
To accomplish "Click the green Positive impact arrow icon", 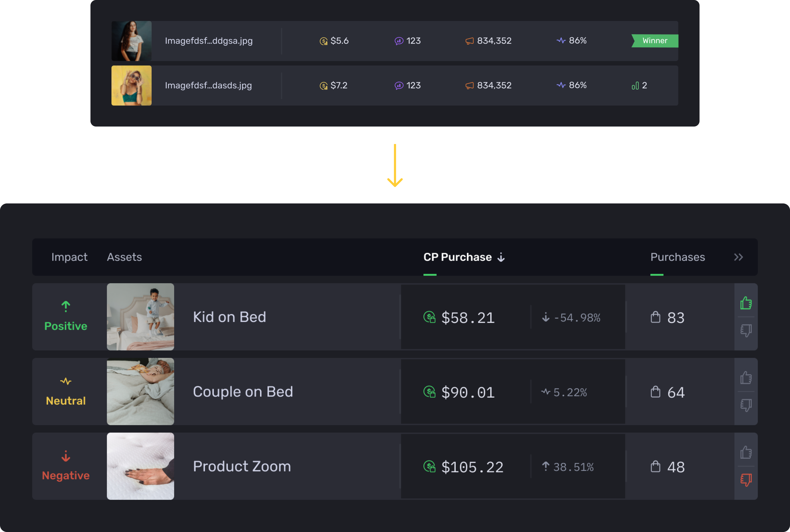I will pyautogui.click(x=66, y=306).
